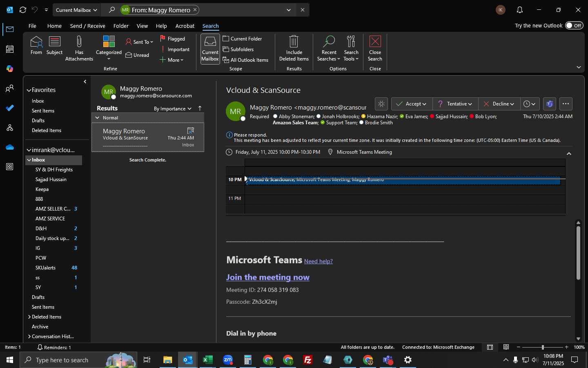This screenshot has width=588, height=368.
Task: Collapse the calendar preview chevron
Action: pos(569,154)
